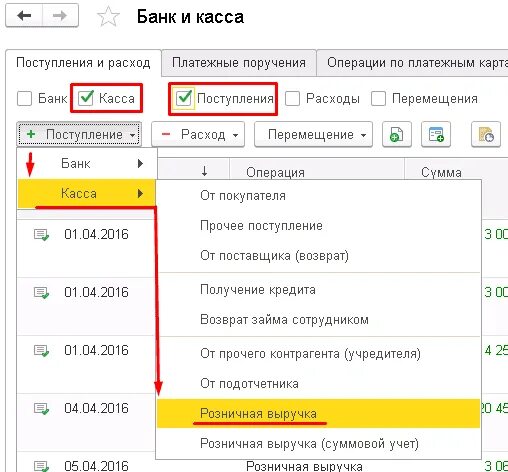Screen dimensions: 508x472
Task: Enable the Перемещения checkbox
Action: coord(378,99)
